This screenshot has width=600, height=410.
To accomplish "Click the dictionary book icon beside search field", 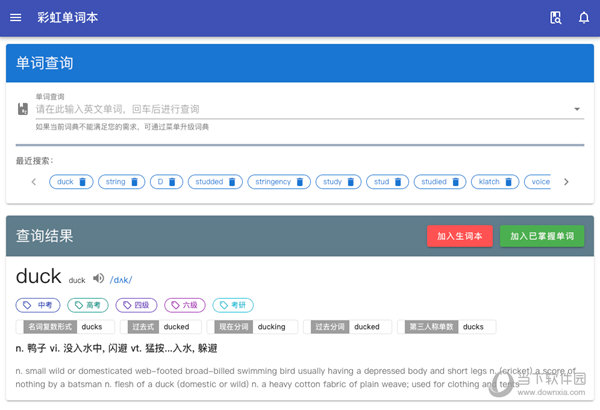I will [x=23, y=109].
